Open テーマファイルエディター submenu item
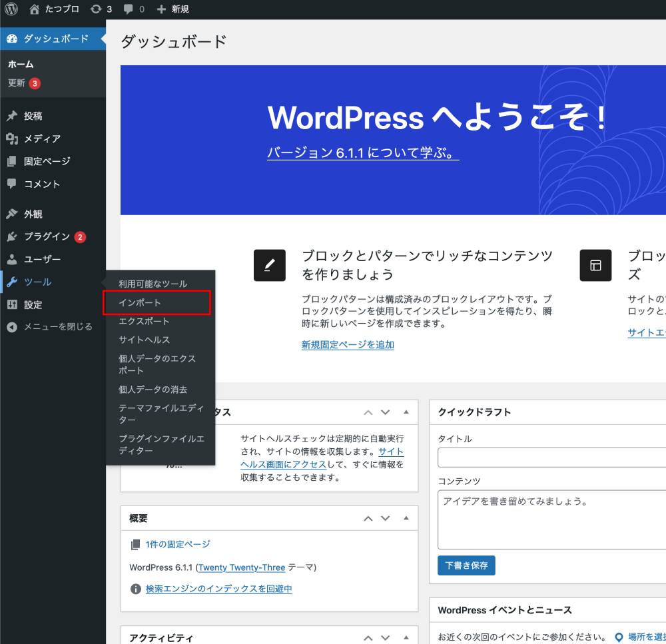This screenshot has height=644, width=666. 161,414
